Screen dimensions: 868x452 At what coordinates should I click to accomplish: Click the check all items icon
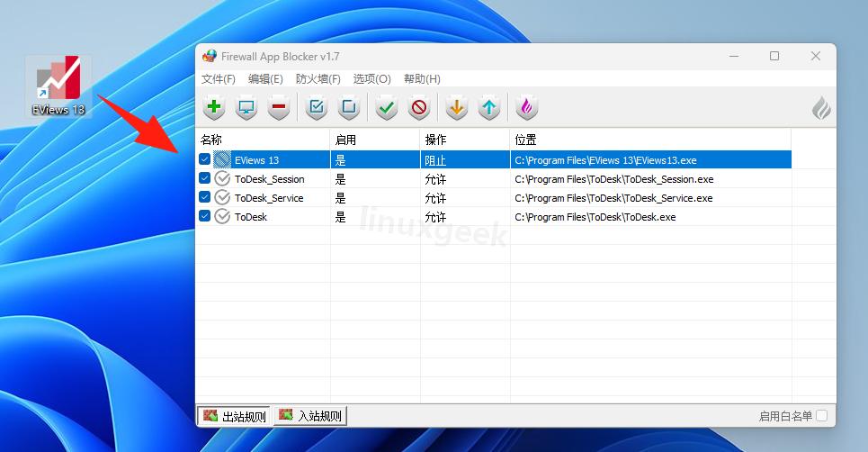[x=317, y=107]
